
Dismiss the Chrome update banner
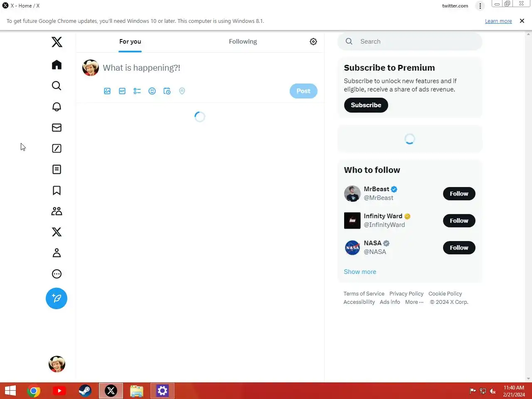tap(522, 21)
